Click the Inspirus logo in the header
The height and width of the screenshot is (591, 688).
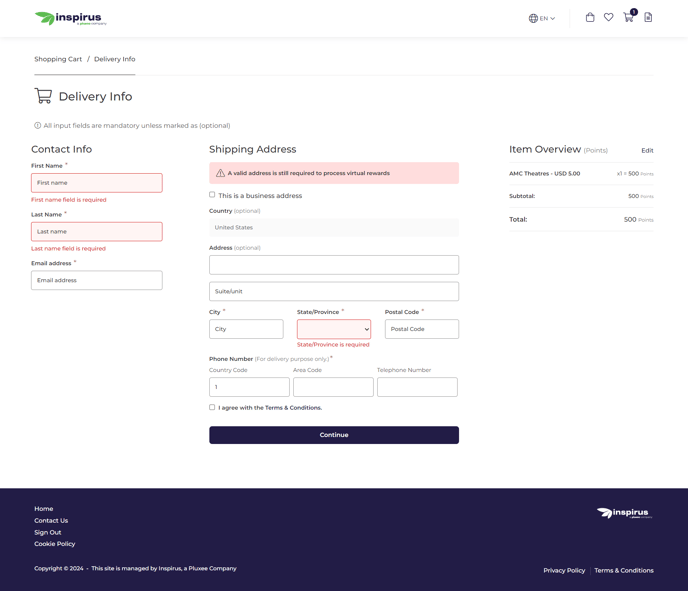pos(70,18)
